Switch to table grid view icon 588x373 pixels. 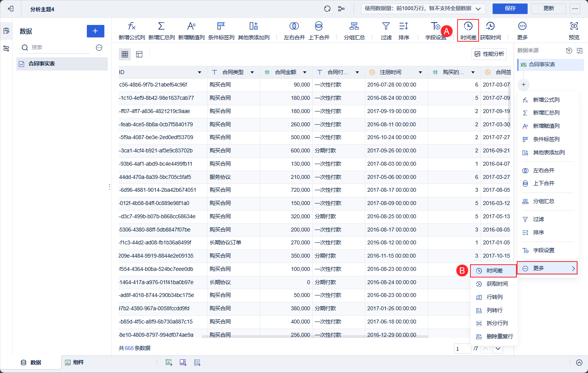click(125, 54)
